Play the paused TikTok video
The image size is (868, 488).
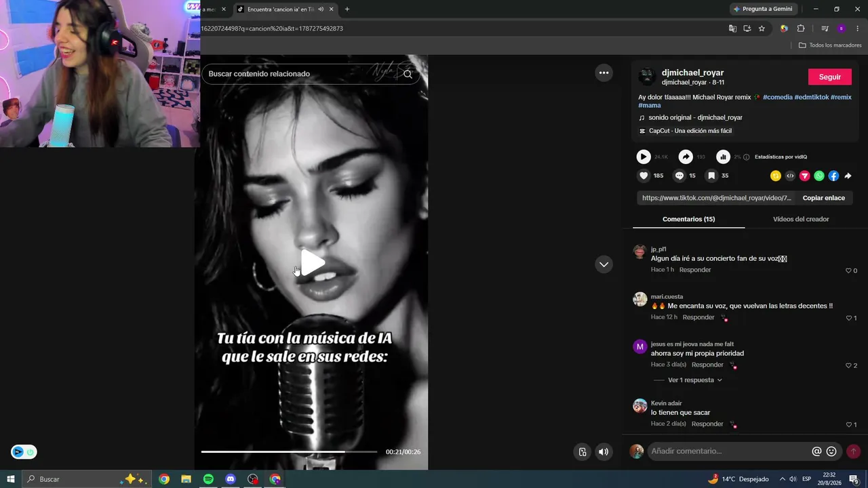click(313, 263)
